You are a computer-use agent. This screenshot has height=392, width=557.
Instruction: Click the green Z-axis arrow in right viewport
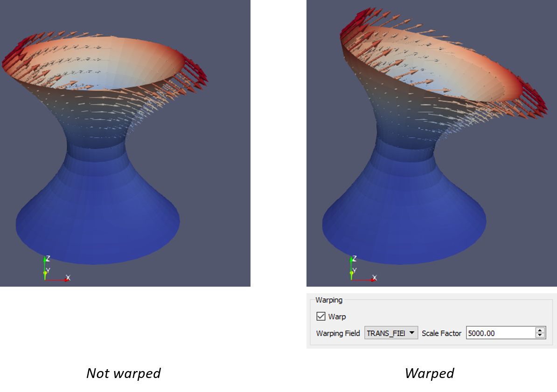pyautogui.click(x=351, y=260)
